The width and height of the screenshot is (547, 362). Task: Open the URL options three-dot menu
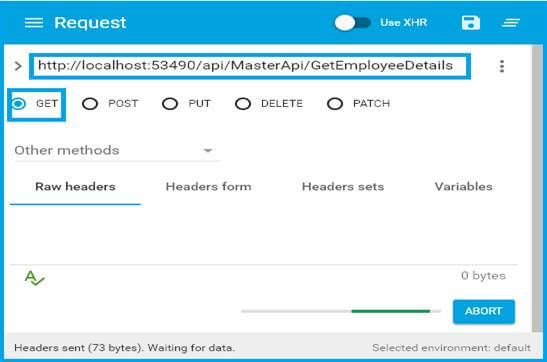[502, 66]
